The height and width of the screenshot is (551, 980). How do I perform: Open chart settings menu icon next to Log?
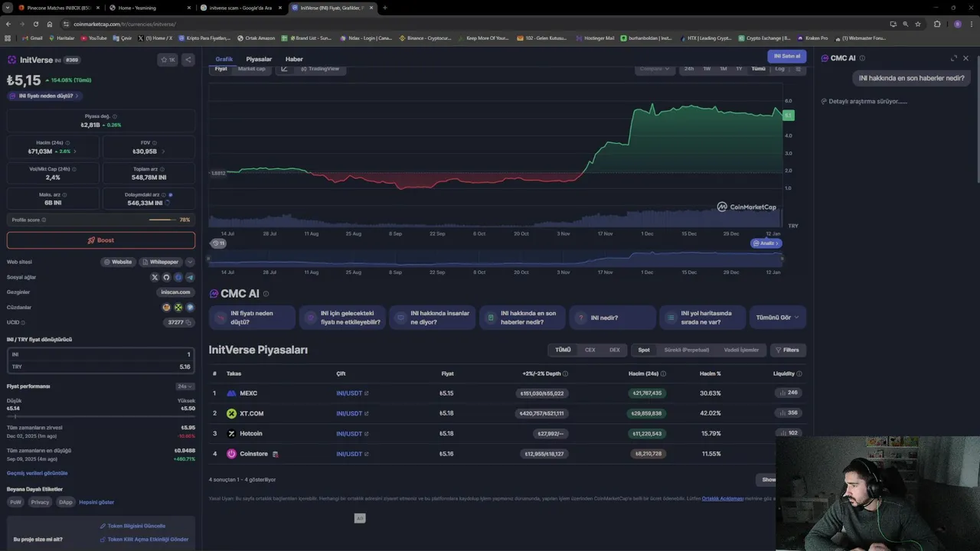[798, 69]
